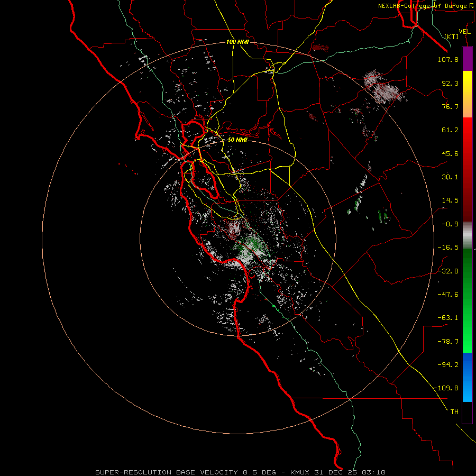Click the -94.2 velocity scale value
Viewport: 476px width, 476px height.
point(448,365)
